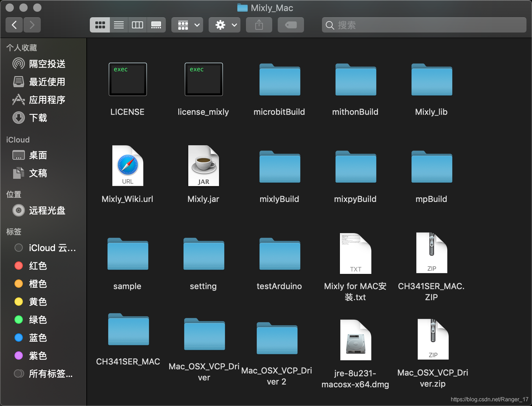Click the Mixly.jar file name label
This screenshot has height=406, width=532.
pos(203,199)
